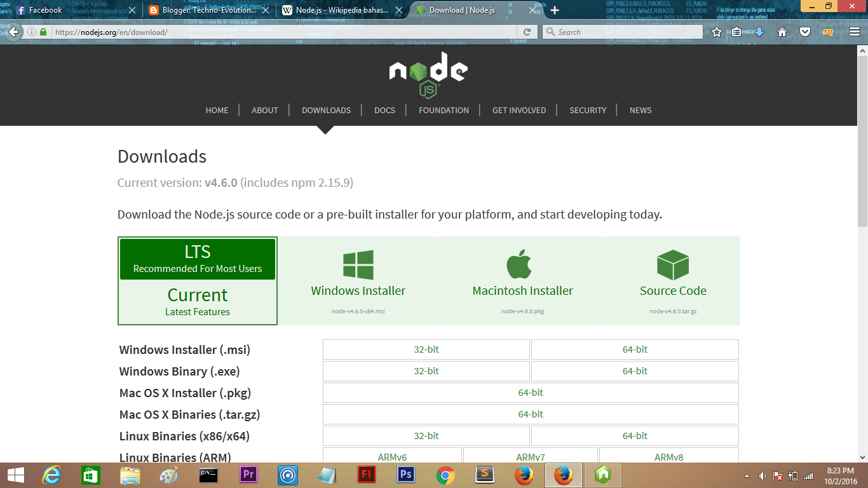Click the volume icon in system tray
Screen dimensions: 868x488
[x=762, y=475]
